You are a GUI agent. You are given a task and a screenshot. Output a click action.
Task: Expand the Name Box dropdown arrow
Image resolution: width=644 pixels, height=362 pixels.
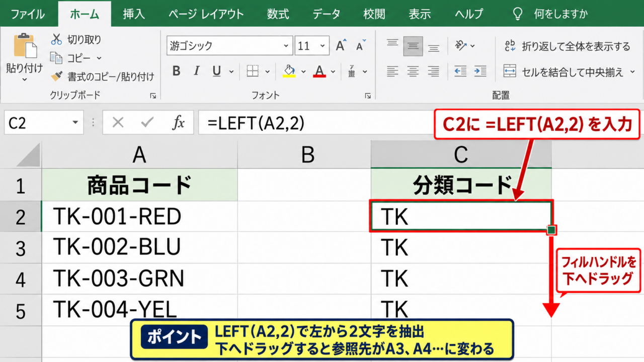(75, 123)
